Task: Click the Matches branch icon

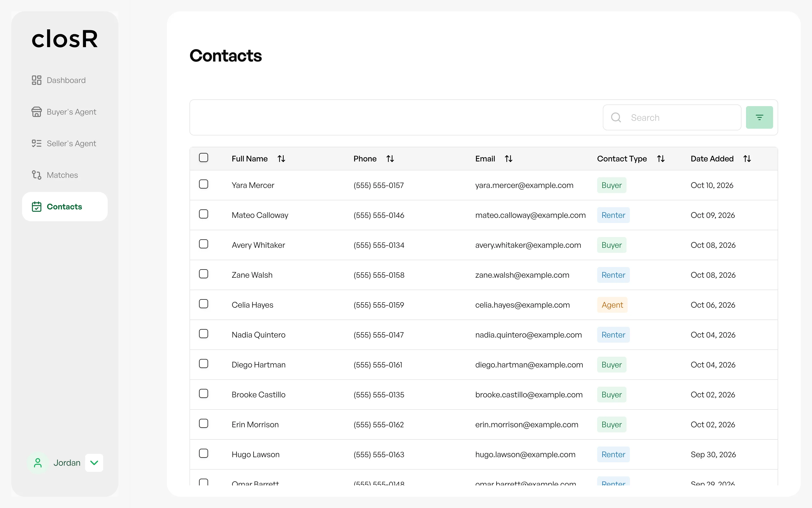Action: pyautogui.click(x=37, y=175)
